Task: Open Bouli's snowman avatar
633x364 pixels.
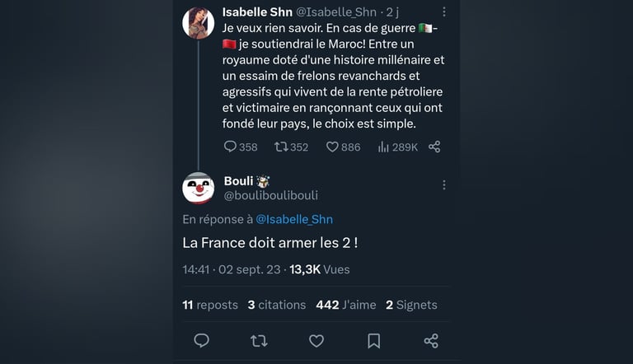Action: 199,188
